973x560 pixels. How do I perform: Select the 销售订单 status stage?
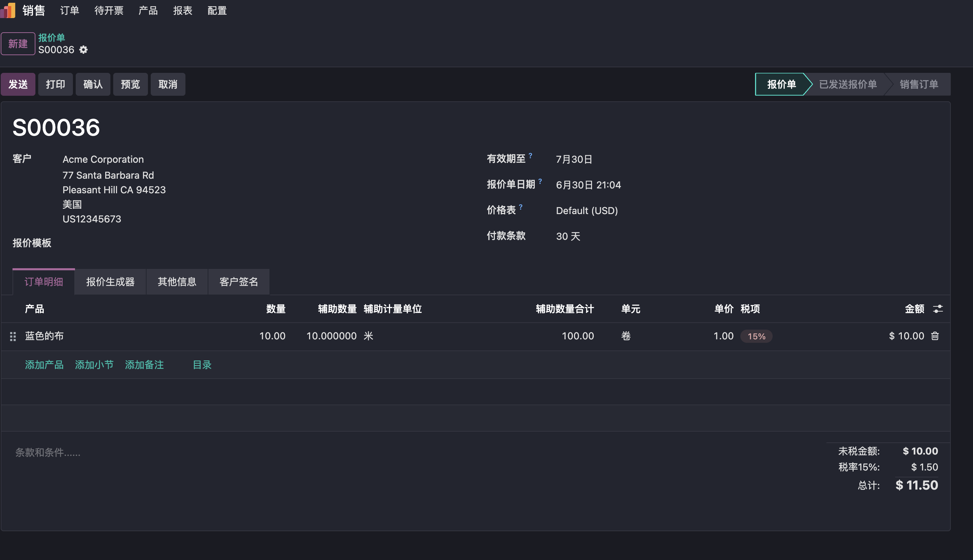[x=919, y=84]
